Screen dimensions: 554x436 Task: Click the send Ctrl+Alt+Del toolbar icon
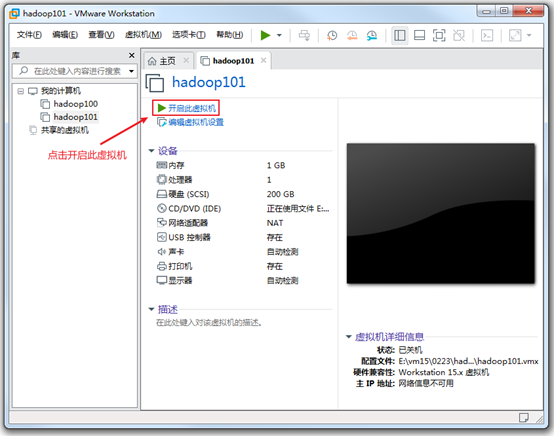[304, 35]
